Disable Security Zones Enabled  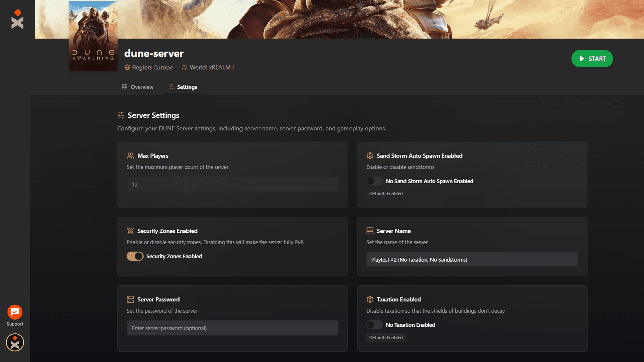pyautogui.click(x=135, y=256)
